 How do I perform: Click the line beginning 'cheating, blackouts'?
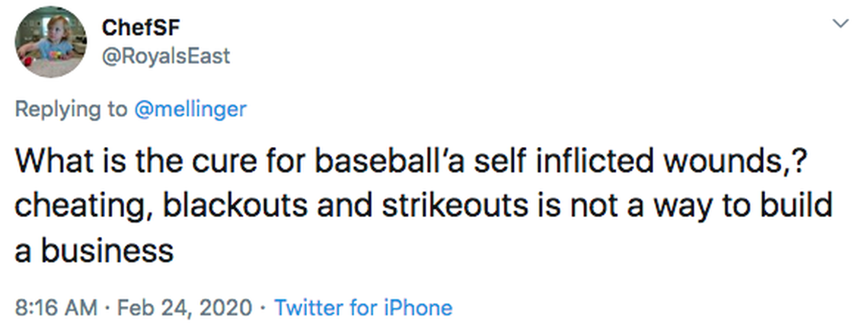point(423,206)
